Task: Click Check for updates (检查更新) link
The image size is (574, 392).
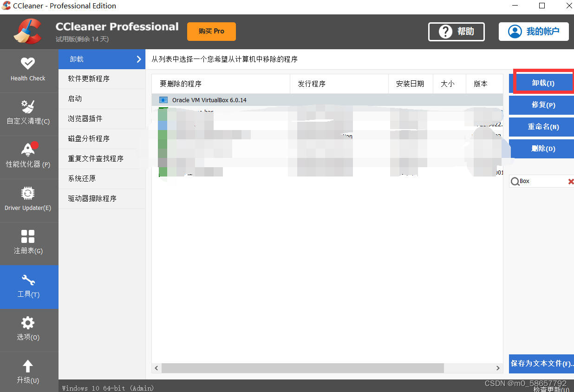Action: click(551, 389)
